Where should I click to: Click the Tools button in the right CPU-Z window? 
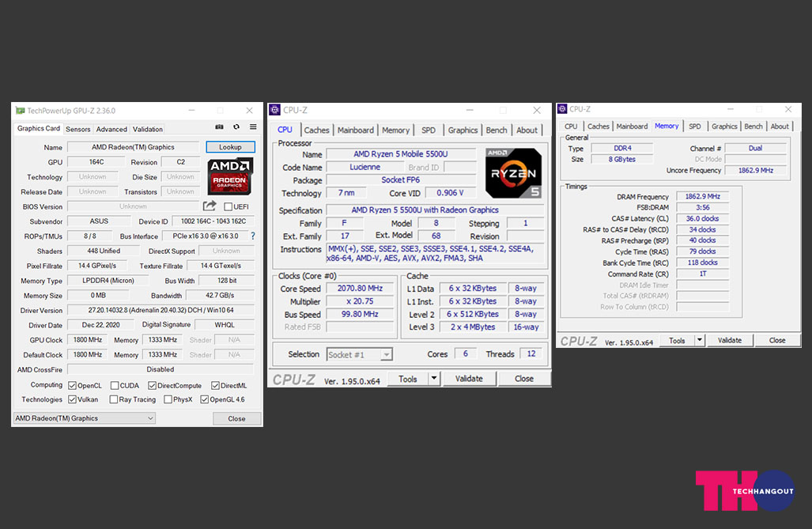tap(677, 340)
